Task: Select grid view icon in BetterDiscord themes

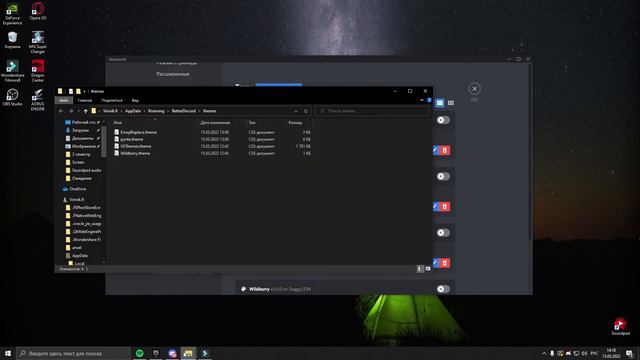Action: (x=451, y=103)
